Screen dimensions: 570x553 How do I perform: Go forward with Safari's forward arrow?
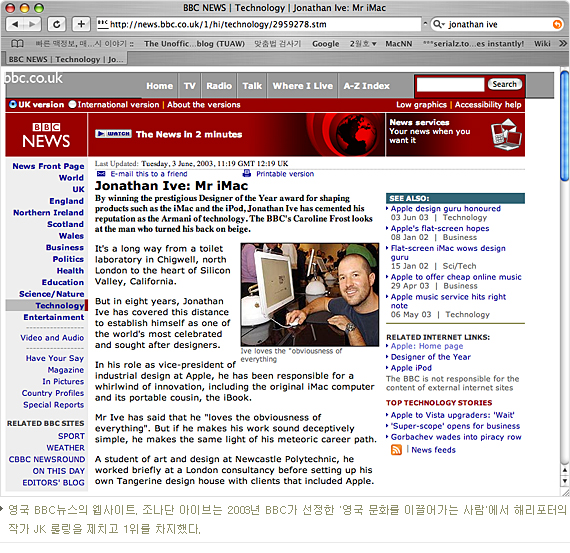click(32, 24)
